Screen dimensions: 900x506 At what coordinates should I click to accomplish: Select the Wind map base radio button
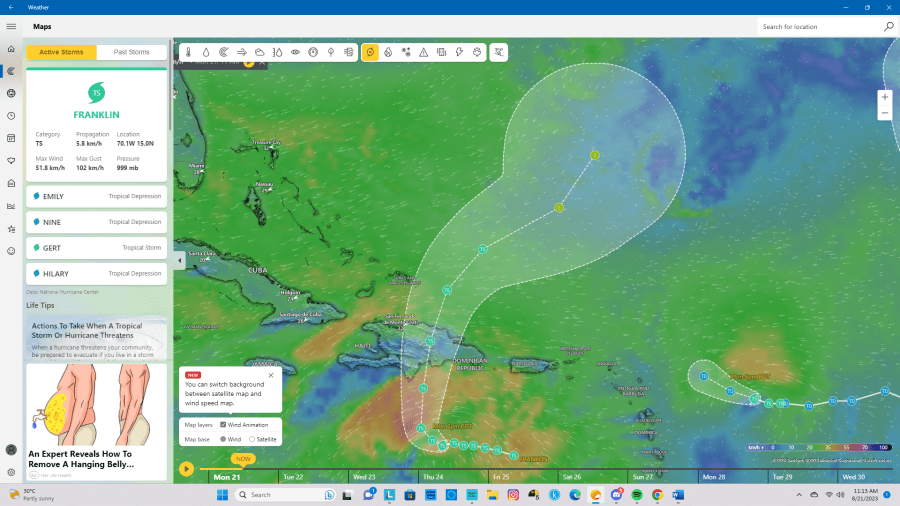tap(223, 439)
